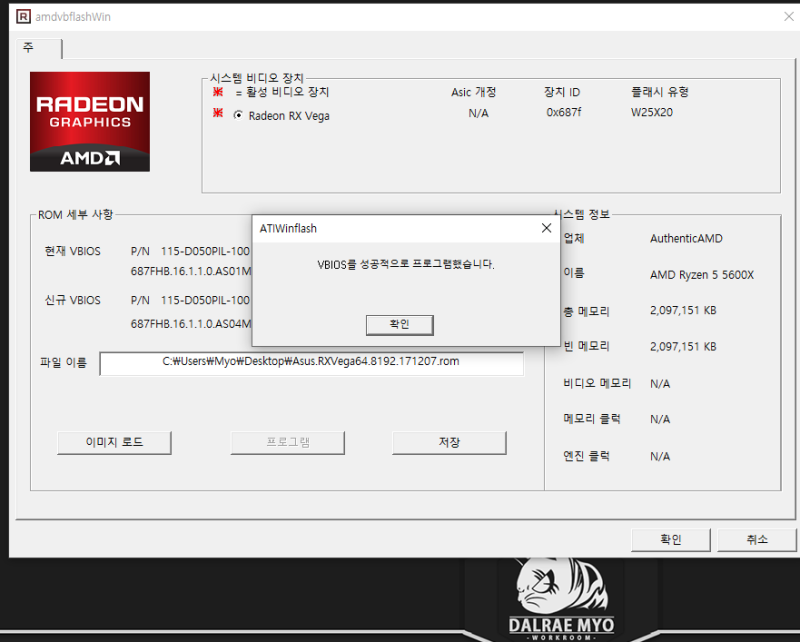The height and width of the screenshot is (642, 800).
Task: Click 확인 at the bottom right of the window
Action: [671, 539]
